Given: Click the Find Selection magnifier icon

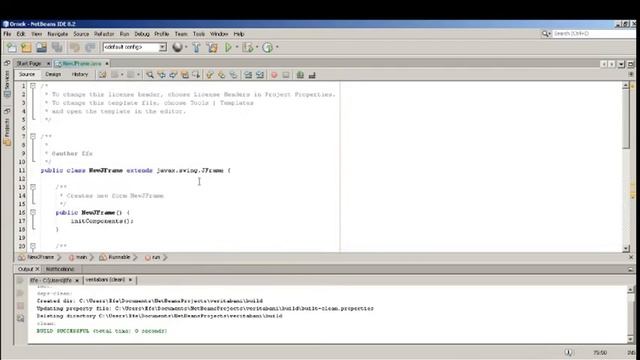Looking at the screenshot, I should tap(150, 75).
